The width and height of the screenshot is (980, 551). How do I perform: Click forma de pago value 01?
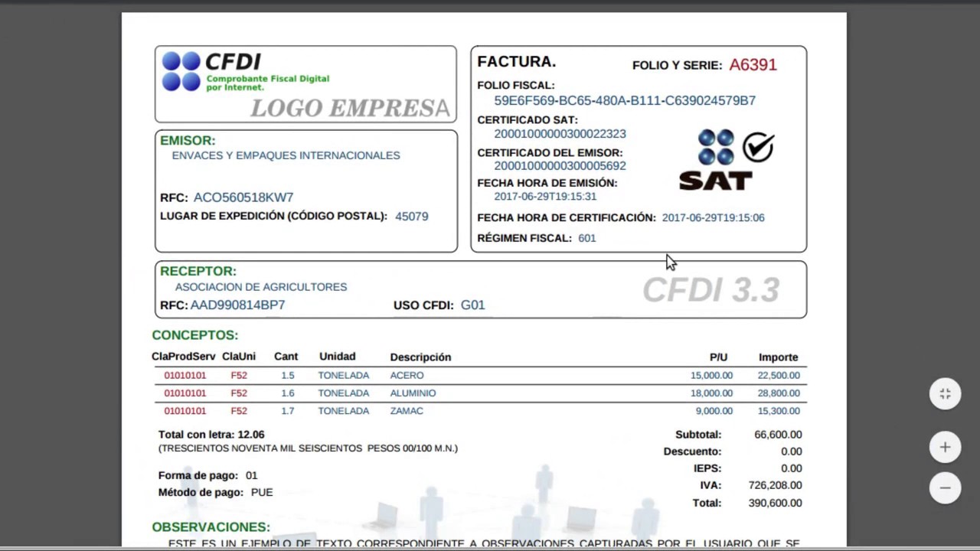[251, 475]
